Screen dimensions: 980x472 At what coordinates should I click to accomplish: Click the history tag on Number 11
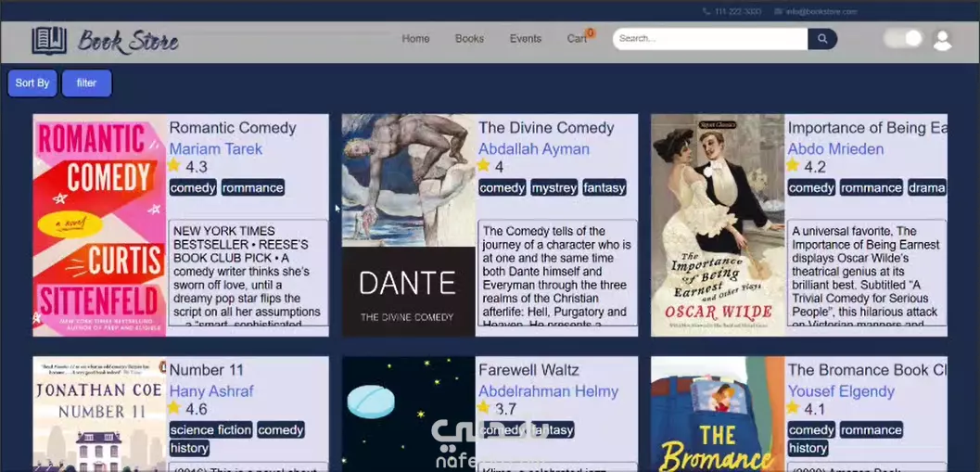pos(189,448)
